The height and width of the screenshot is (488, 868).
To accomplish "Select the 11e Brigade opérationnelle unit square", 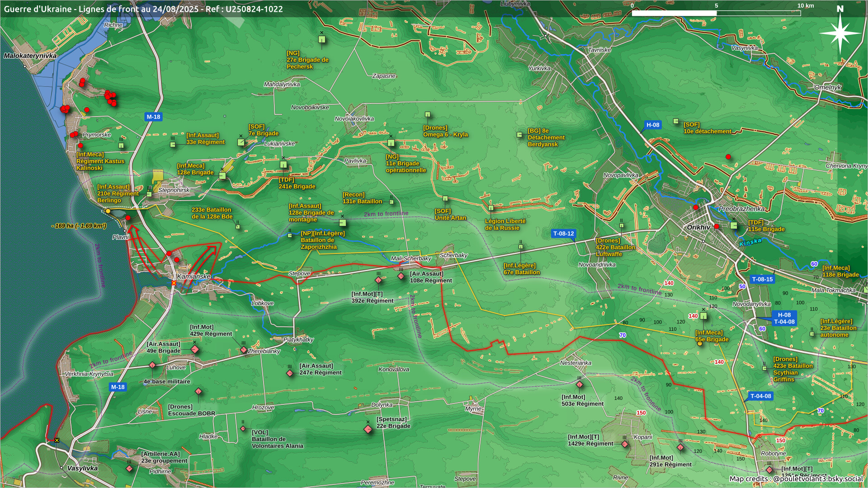I will click(x=391, y=143).
